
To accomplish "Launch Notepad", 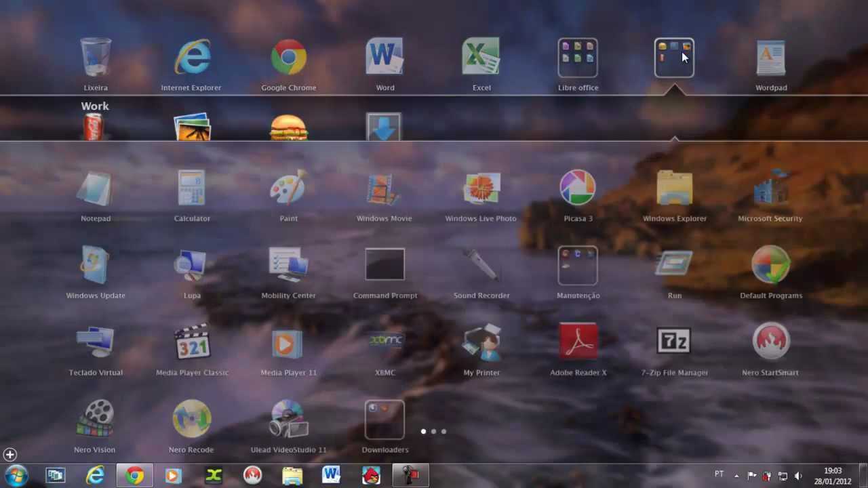I will 96,188.
